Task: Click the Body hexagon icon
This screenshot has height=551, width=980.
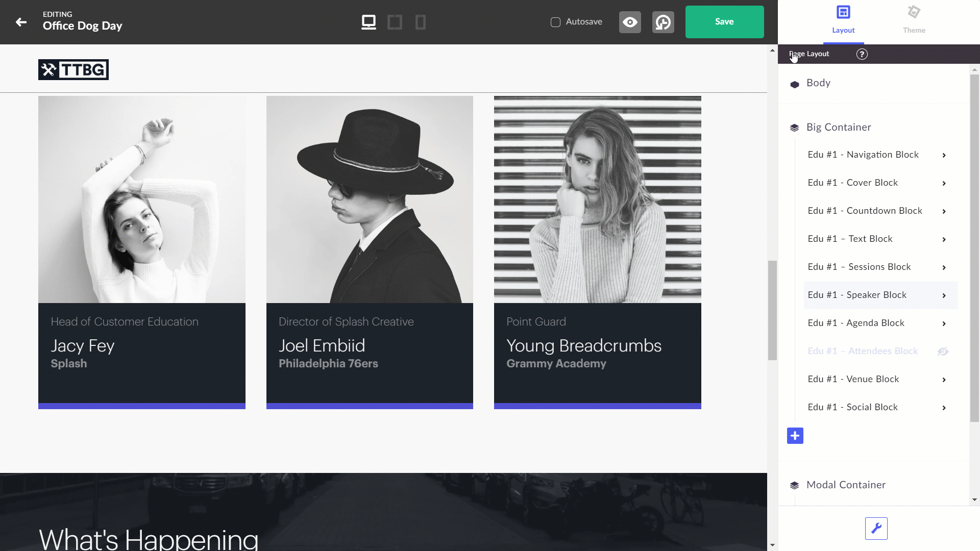Action: tap(794, 85)
